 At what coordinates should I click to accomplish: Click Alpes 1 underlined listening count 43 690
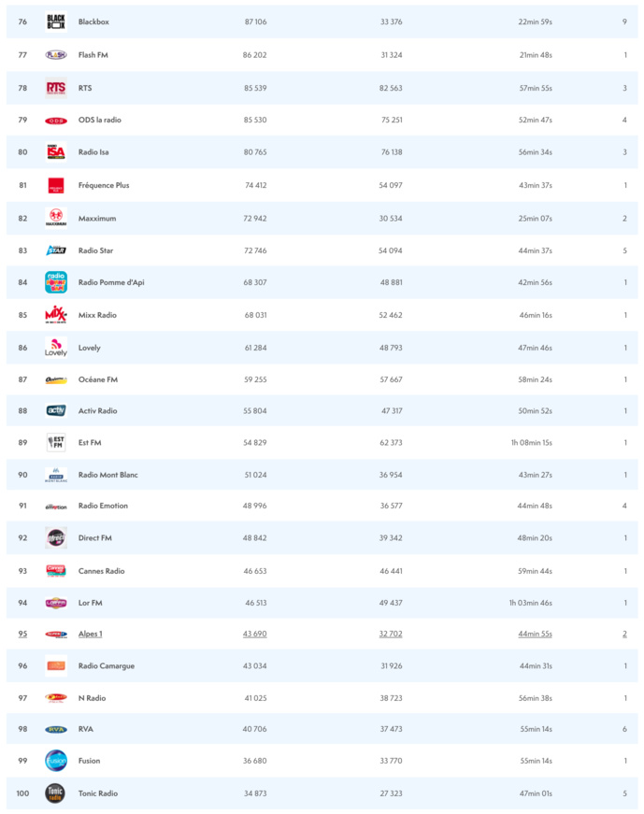255,634
